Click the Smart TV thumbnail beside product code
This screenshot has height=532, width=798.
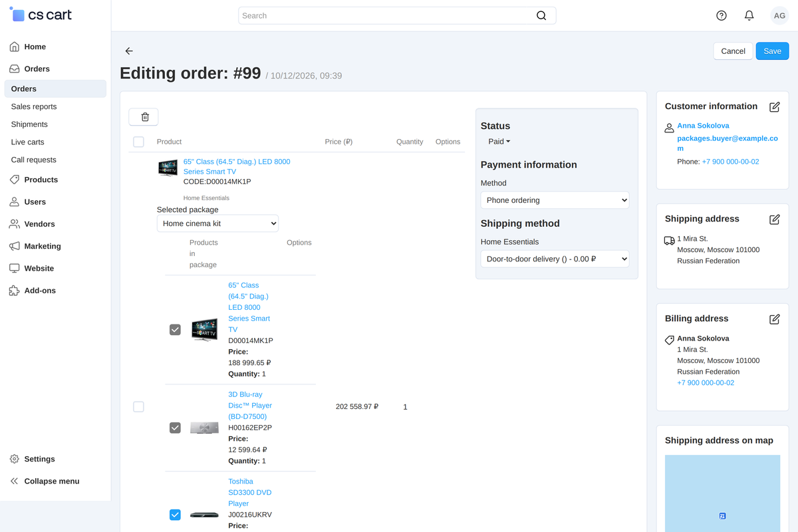click(x=168, y=168)
